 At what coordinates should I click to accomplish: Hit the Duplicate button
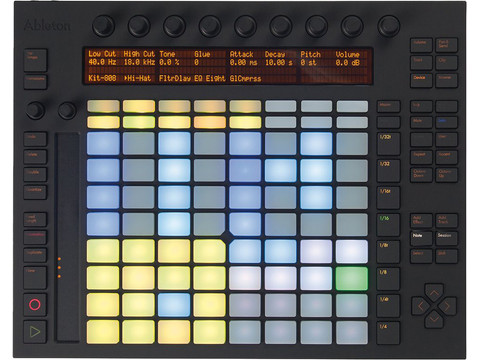tap(35, 255)
